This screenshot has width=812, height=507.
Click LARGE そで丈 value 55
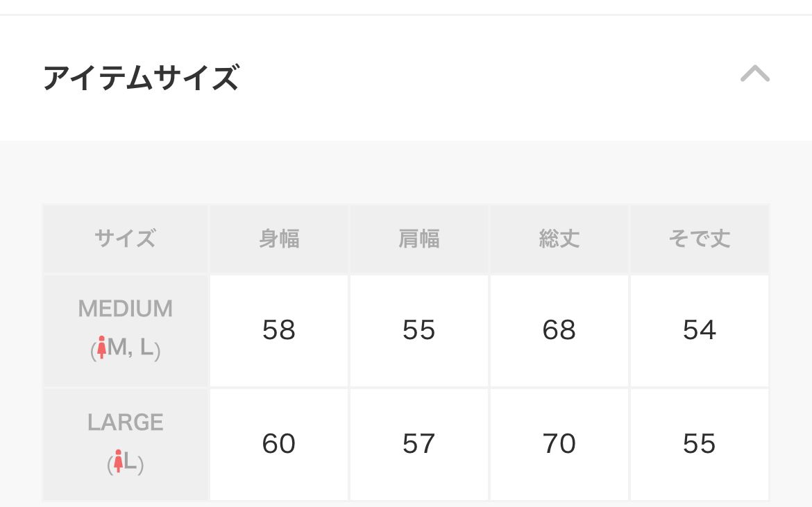699,444
